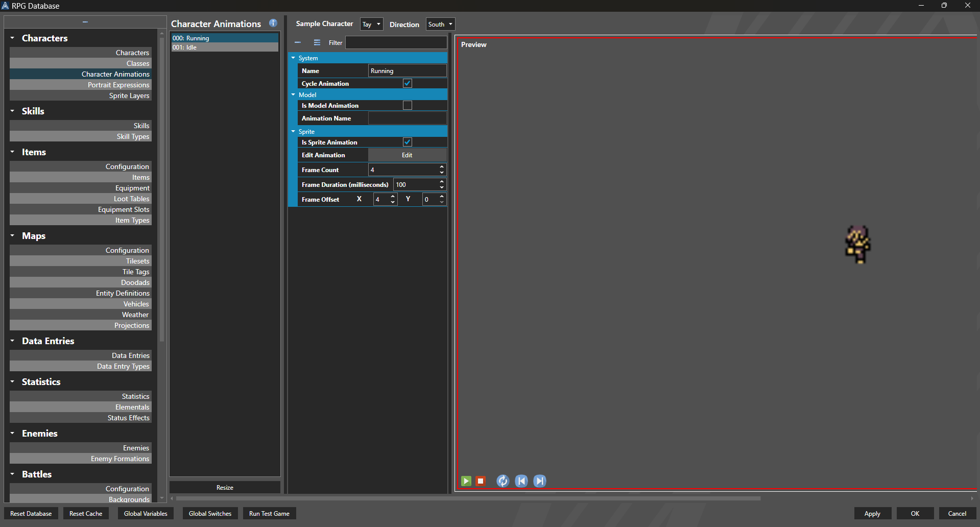Select the 001: Idle animation
Image resolution: width=980 pixels, height=527 pixels.
tap(225, 47)
